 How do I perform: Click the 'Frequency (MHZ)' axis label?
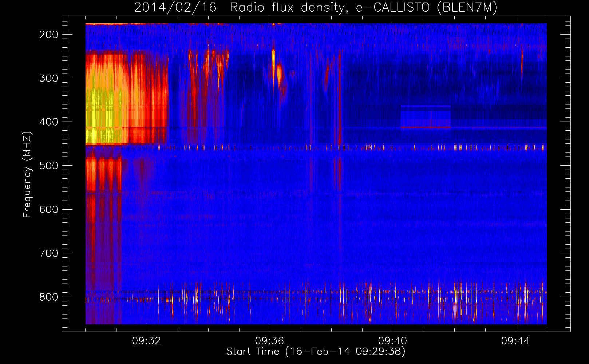[27, 174]
